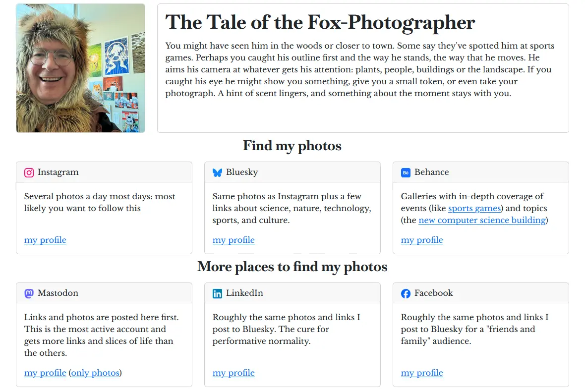The image size is (585, 392).
Task: Open the new computer science building link
Action: [482, 220]
